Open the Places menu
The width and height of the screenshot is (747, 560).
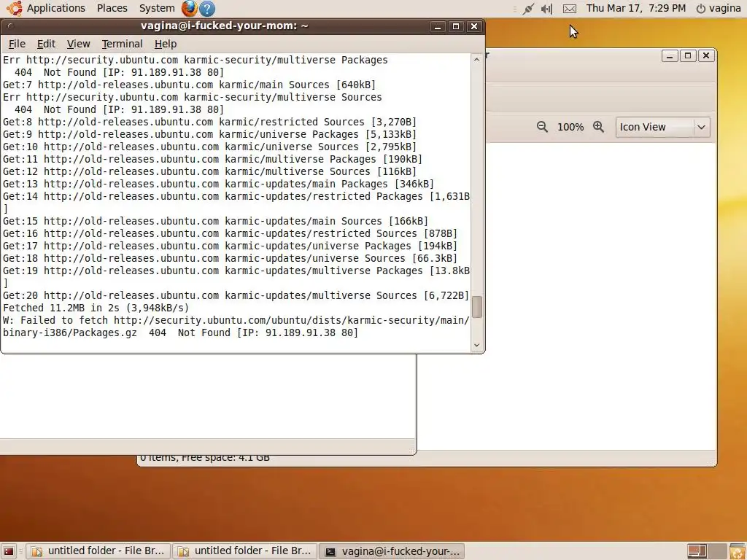(112, 8)
